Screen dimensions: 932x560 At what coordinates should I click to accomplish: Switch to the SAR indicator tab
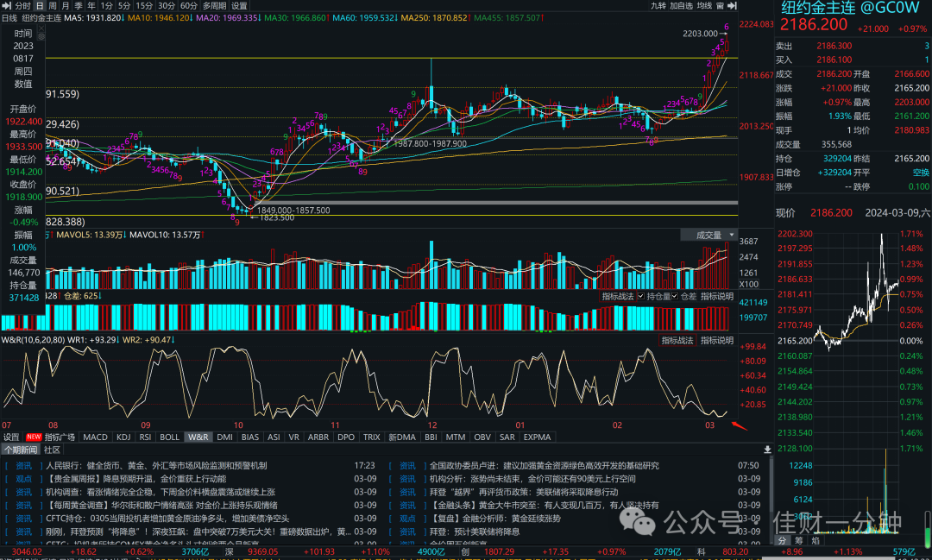(x=507, y=437)
